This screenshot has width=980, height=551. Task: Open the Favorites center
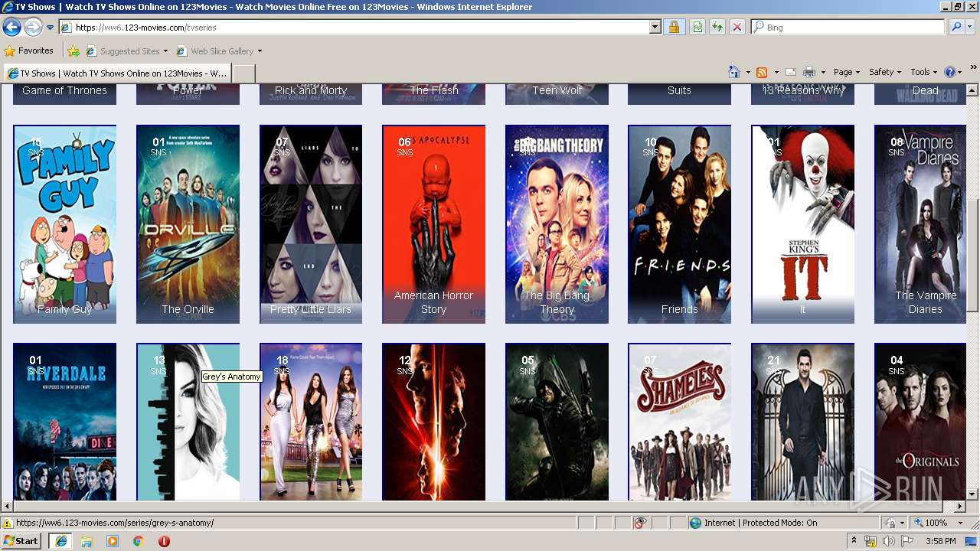click(x=29, y=51)
